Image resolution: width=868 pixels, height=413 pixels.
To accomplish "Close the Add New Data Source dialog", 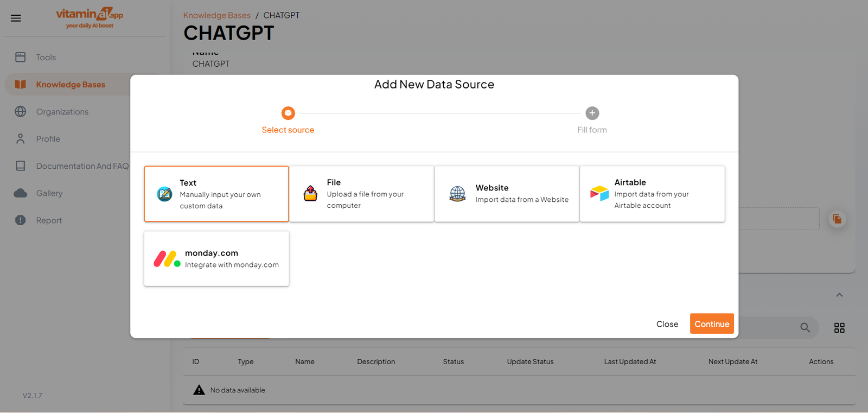I will point(667,323).
